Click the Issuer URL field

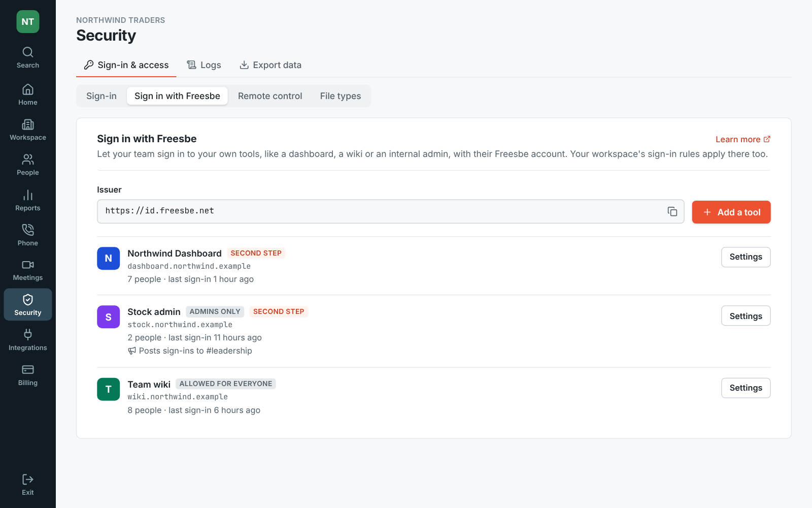(x=391, y=211)
